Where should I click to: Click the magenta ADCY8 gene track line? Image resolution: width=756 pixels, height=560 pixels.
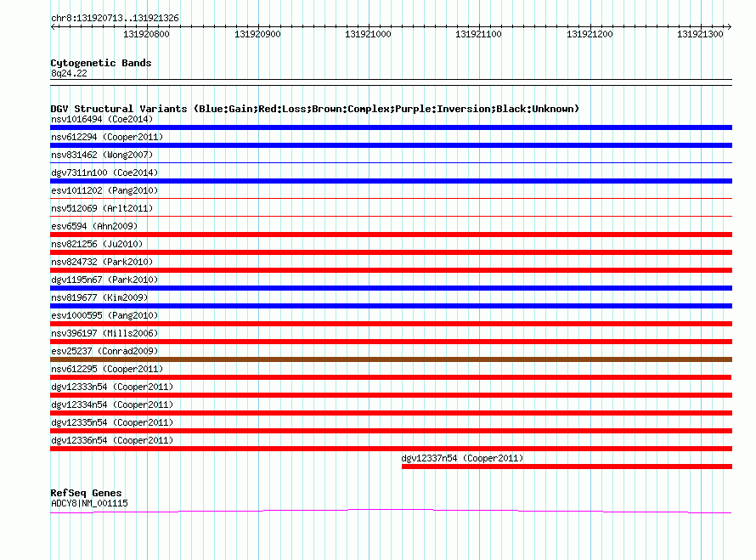[x=391, y=511]
